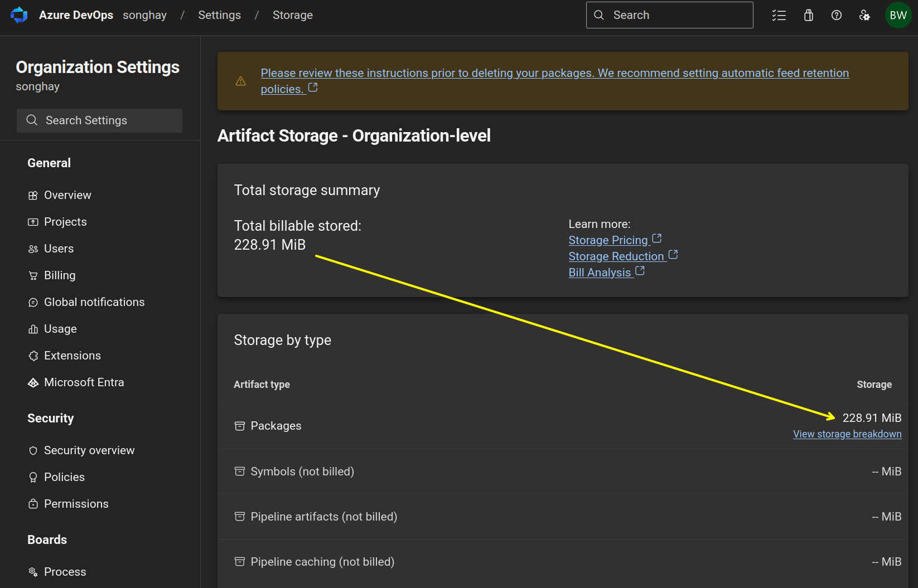Image resolution: width=918 pixels, height=588 pixels.
Task: Click the Global notifications chat icon
Action: [33, 303]
